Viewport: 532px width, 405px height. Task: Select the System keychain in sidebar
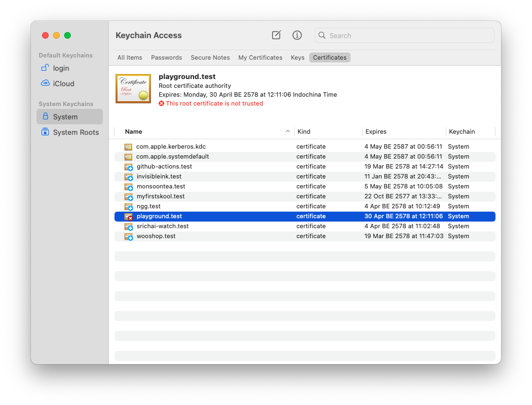65,117
